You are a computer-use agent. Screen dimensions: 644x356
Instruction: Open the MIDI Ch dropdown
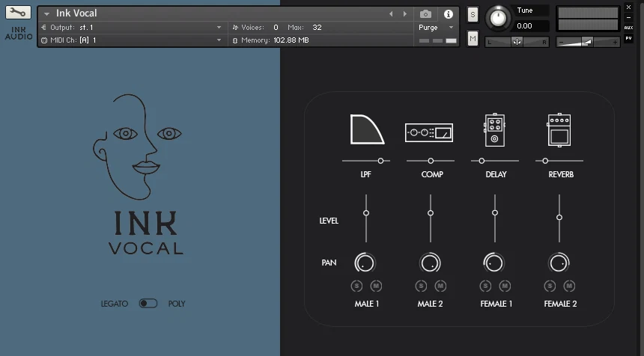[219, 40]
